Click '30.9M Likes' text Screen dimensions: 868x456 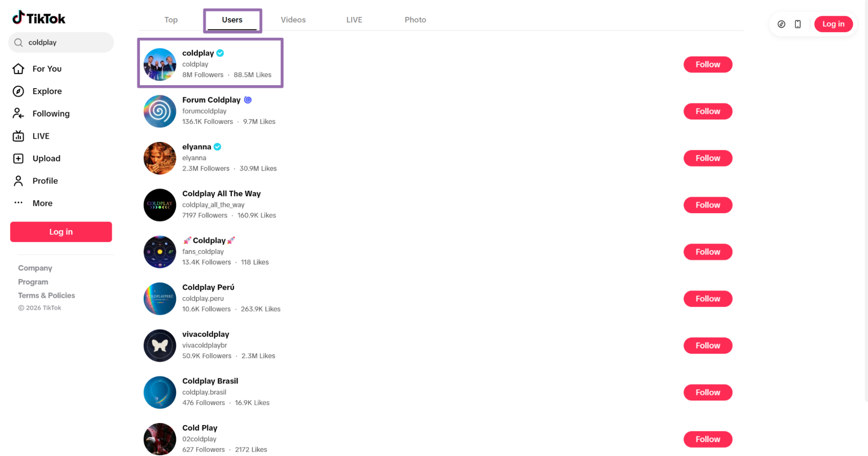[x=258, y=169]
